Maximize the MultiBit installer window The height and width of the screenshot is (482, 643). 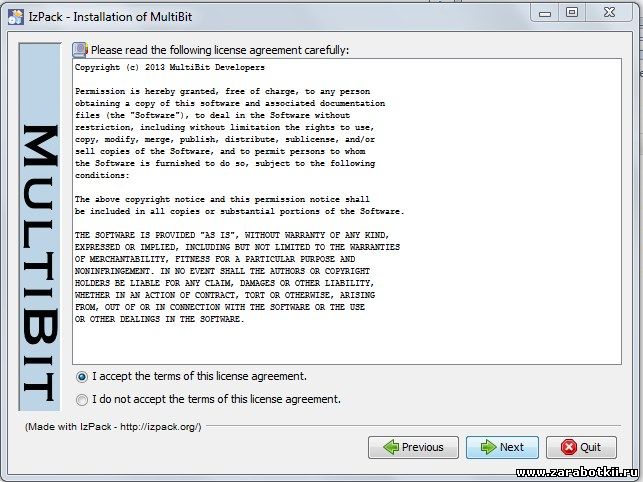tap(572, 13)
